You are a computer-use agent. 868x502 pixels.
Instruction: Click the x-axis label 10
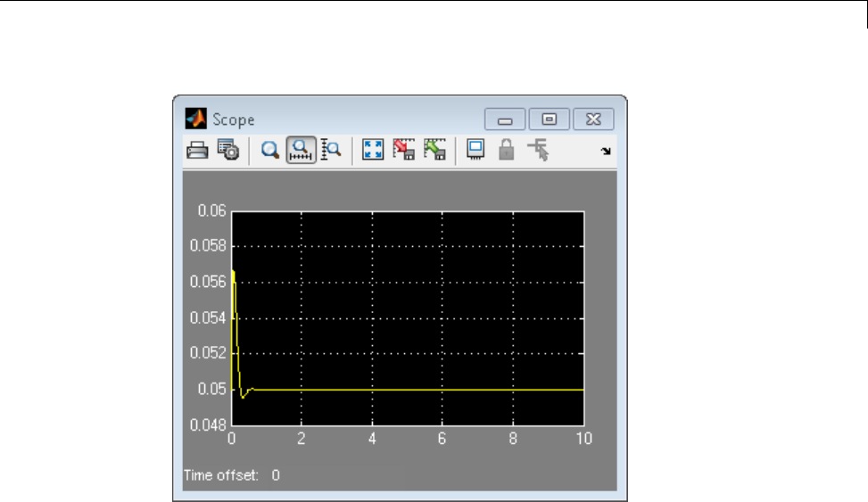(x=584, y=439)
